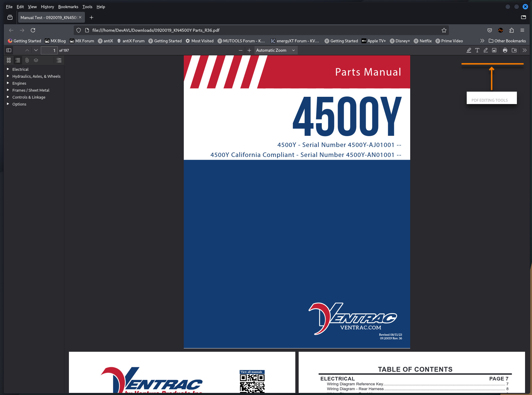Screen dimensions: 532x395
Task: Open tracking protection shield icon
Action: point(79,30)
